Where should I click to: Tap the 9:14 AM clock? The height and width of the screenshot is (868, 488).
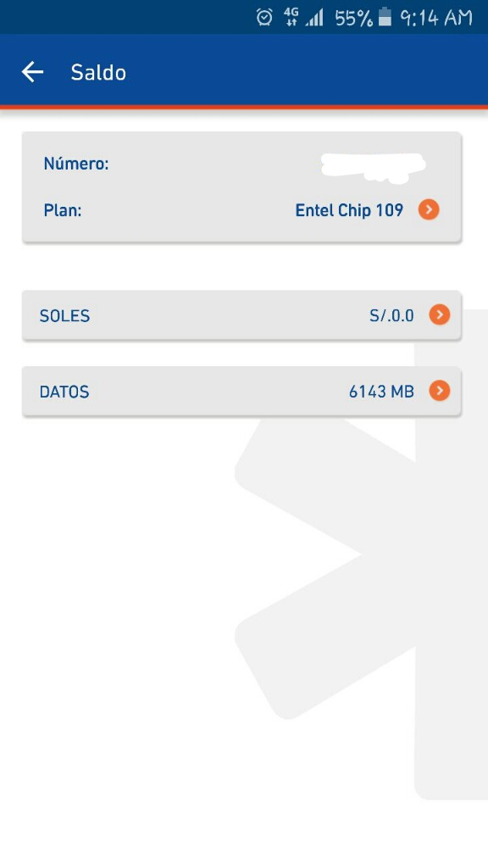click(x=436, y=18)
